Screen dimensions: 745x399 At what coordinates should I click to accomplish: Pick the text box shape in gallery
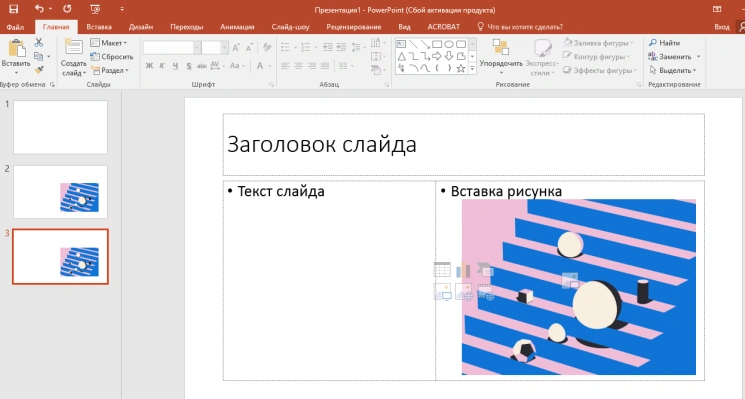pos(401,44)
